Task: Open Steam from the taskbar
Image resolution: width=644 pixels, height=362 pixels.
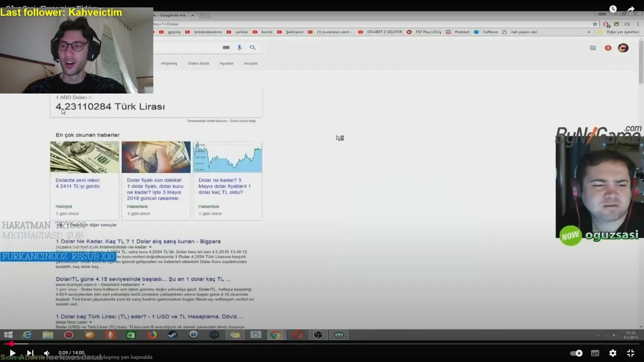Action: pyautogui.click(x=173, y=335)
